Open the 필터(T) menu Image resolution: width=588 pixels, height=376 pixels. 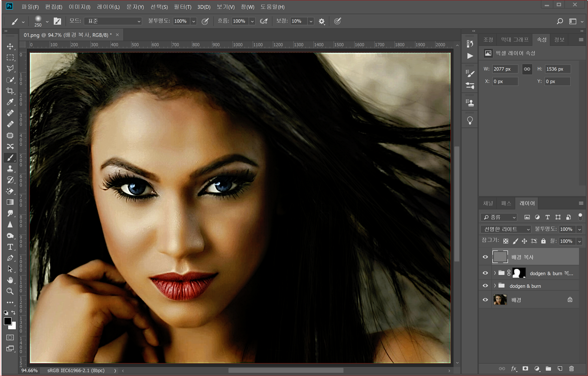[182, 7]
